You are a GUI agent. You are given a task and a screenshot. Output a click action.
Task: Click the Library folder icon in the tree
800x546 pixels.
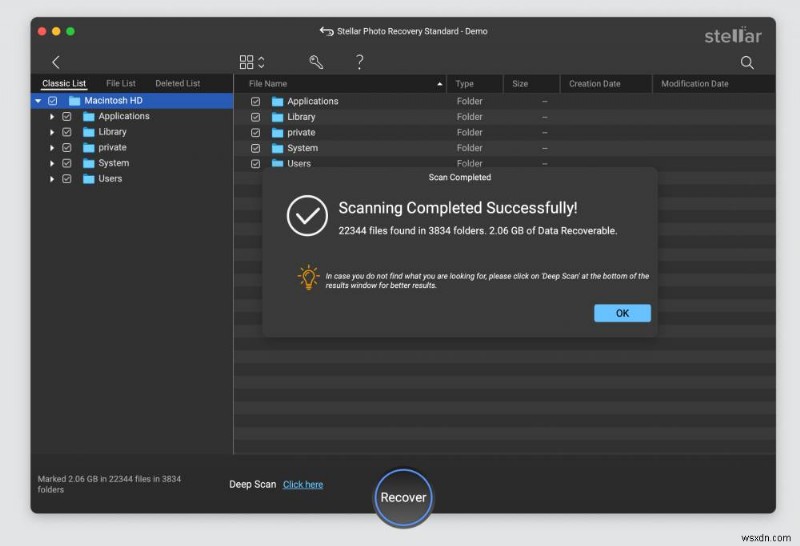(x=89, y=132)
